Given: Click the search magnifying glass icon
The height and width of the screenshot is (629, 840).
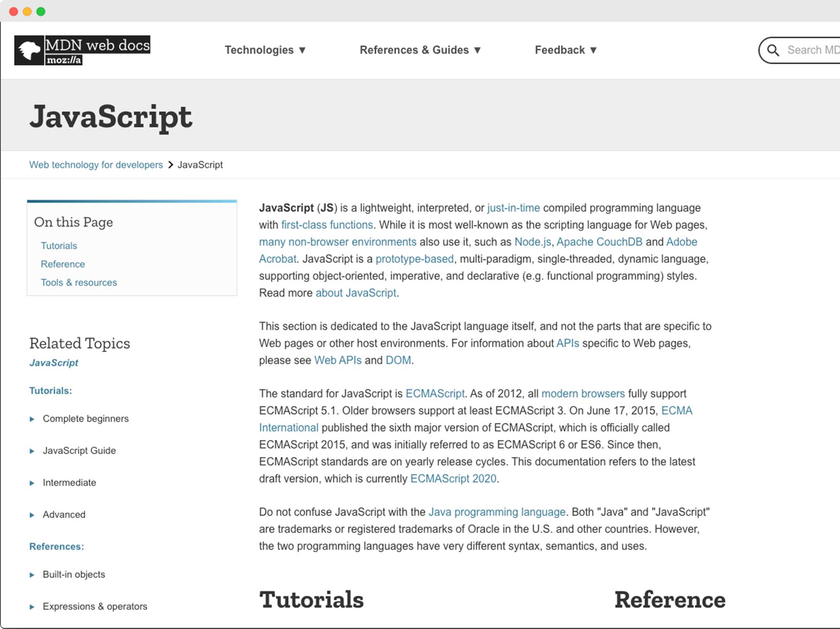Looking at the screenshot, I should 773,50.
